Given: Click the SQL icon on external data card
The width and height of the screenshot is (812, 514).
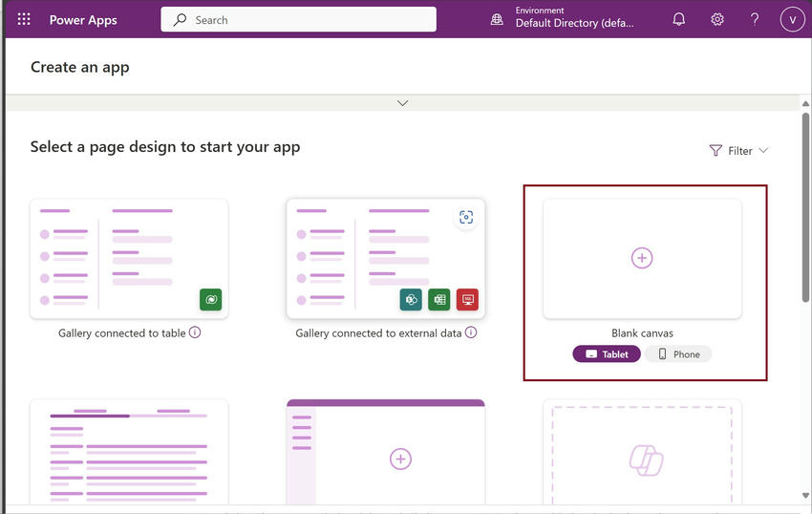Looking at the screenshot, I should coord(468,299).
